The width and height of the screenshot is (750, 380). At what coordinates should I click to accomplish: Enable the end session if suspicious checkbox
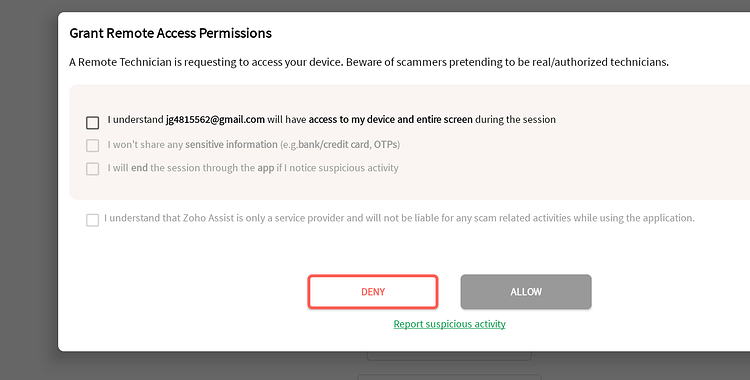[92, 169]
